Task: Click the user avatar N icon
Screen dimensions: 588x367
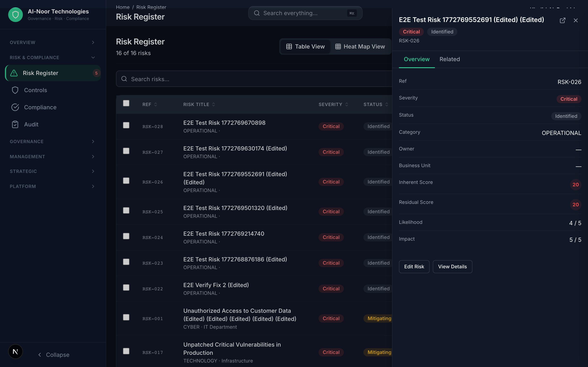Action: 15,352
